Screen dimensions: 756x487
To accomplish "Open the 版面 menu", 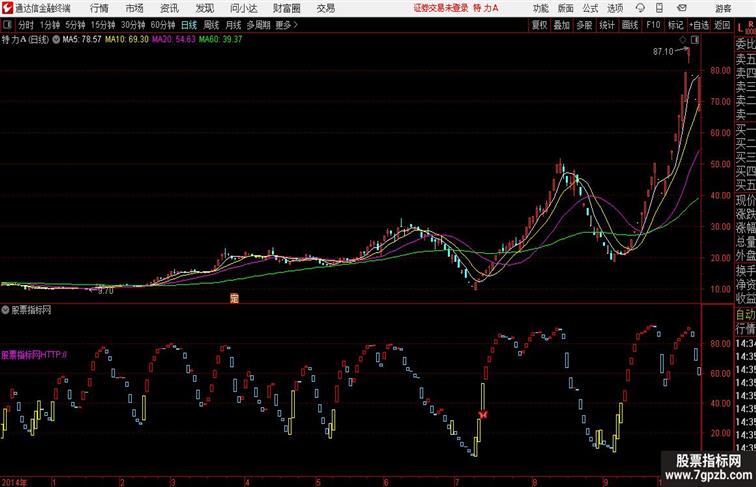I will coord(566,8).
